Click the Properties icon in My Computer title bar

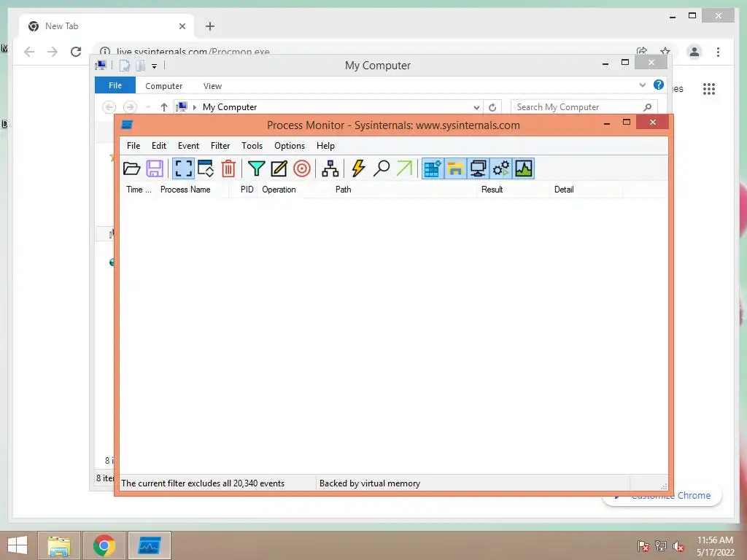[124, 66]
